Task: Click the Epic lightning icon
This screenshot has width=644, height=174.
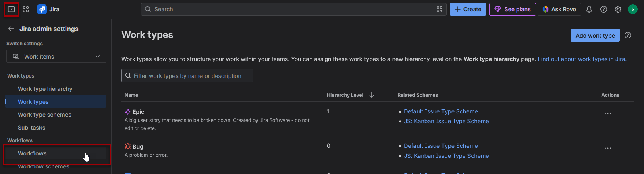Action: [128, 112]
